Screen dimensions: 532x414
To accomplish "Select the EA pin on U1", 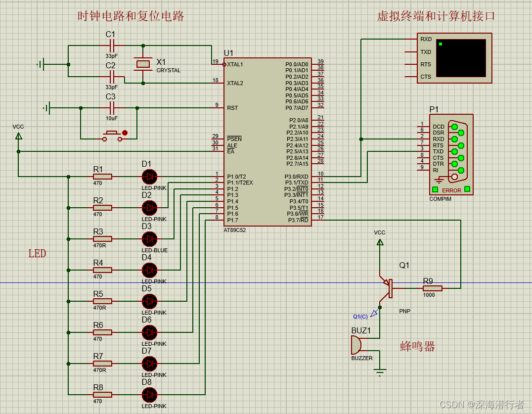I will [x=230, y=151].
